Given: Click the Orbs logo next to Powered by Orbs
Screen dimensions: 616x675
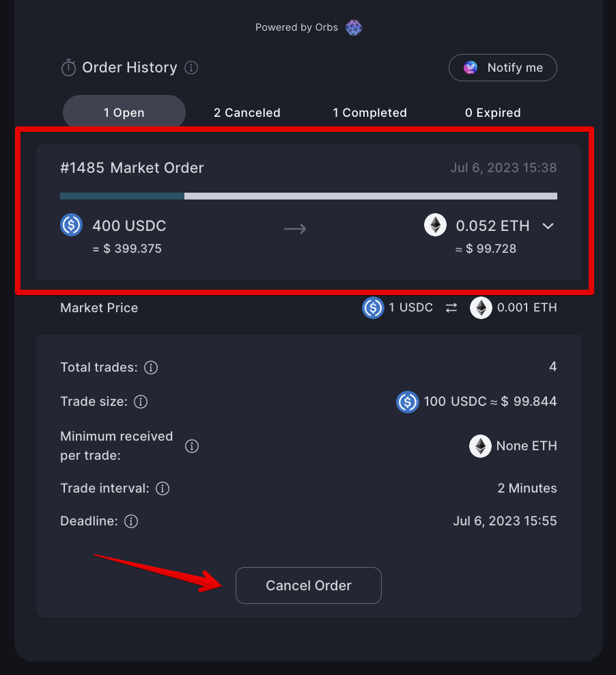Looking at the screenshot, I should coord(353,27).
